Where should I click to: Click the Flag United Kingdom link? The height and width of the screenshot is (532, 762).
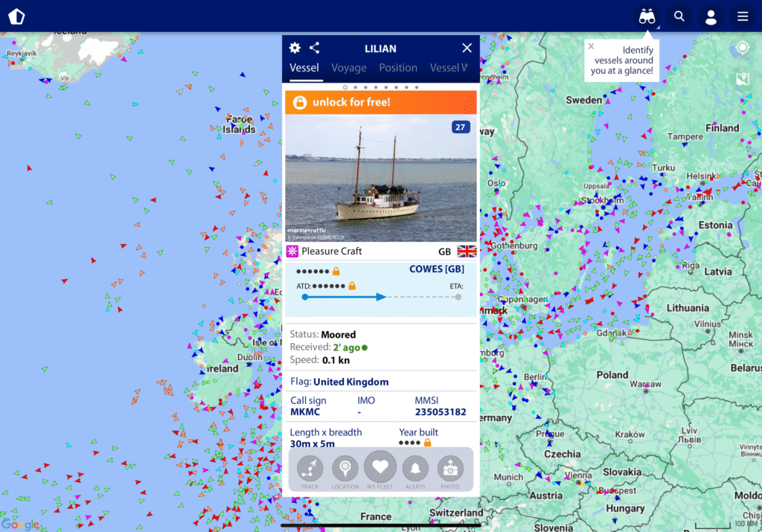tap(351, 382)
